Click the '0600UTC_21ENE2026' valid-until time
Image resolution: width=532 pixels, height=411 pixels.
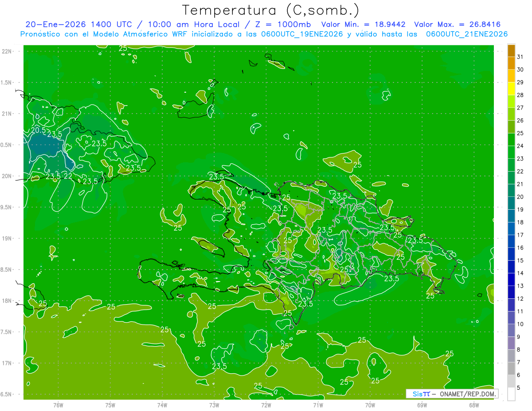click(x=467, y=34)
